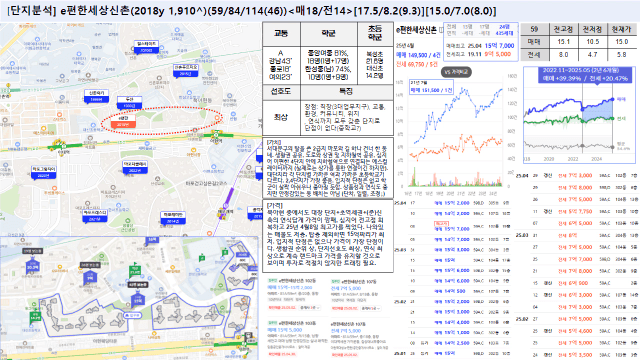Expand the 중개사 dropdown on 107동 listing
640x360 pixels.
point(371,308)
